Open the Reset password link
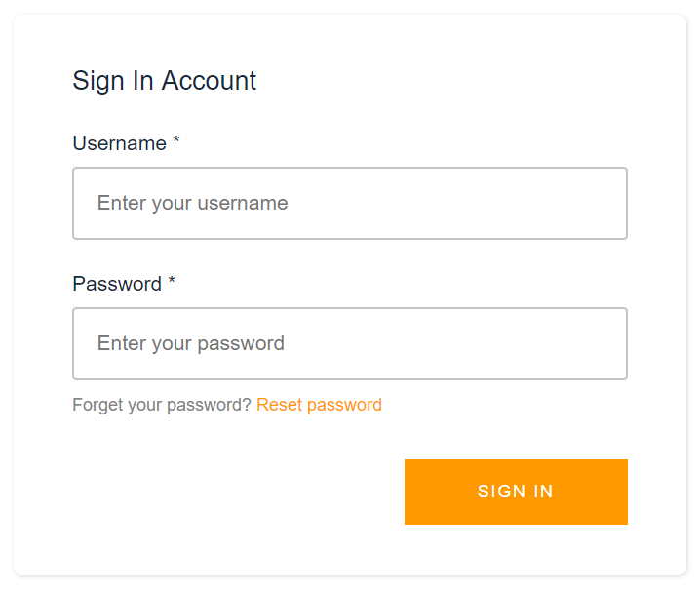Viewport: 700px width, 592px height. (319, 405)
